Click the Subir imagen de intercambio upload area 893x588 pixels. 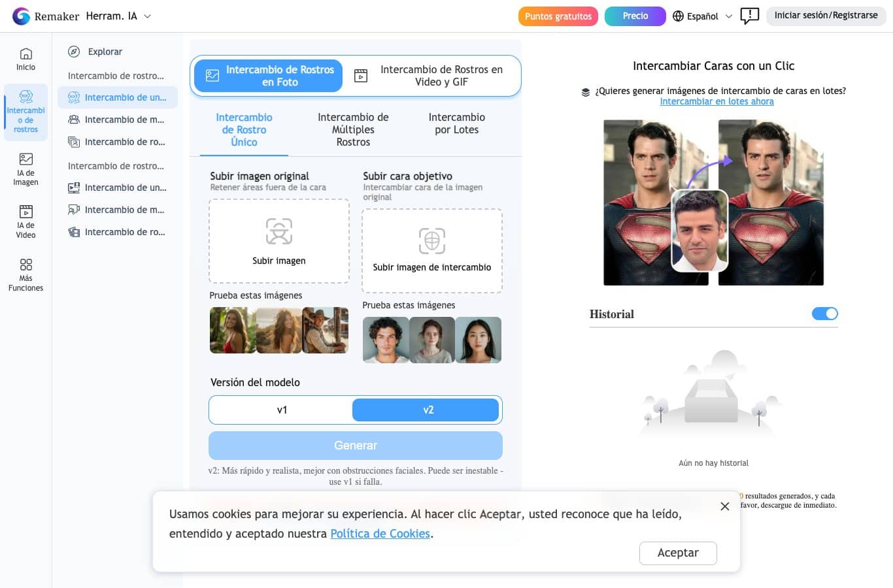[x=432, y=251]
